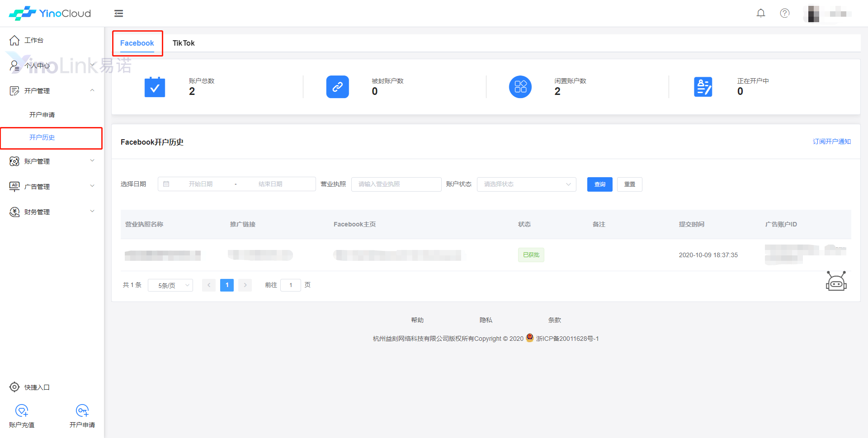Image resolution: width=868 pixels, height=438 pixels.
Task: Open the 账户状态 status dropdown
Action: pyautogui.click(x=527, y=184)
